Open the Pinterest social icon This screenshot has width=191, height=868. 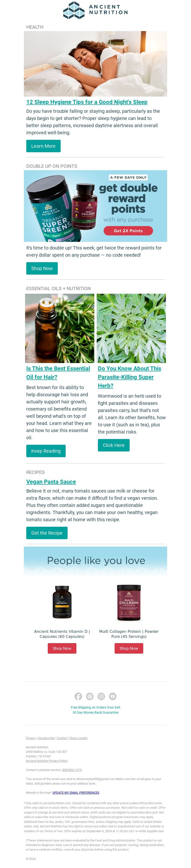pos(90,696)
